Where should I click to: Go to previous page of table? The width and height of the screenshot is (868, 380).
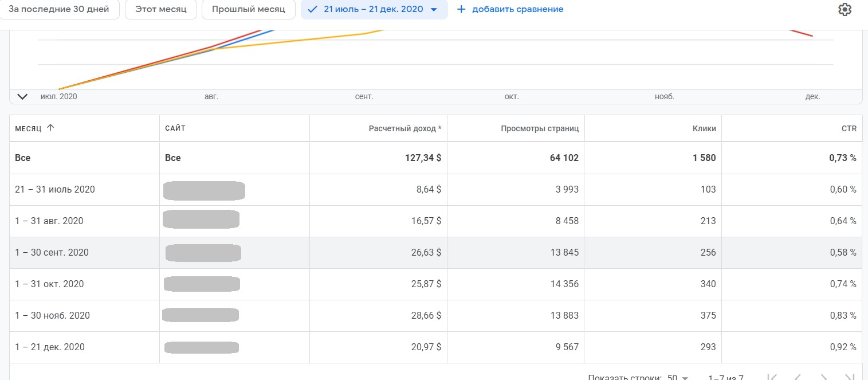[x=797, y=377]
